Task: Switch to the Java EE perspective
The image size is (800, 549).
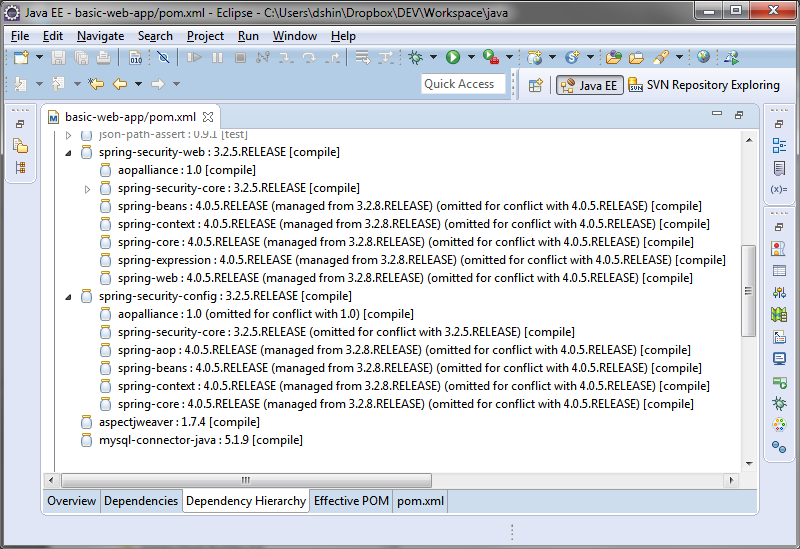Action: (591, 85)
